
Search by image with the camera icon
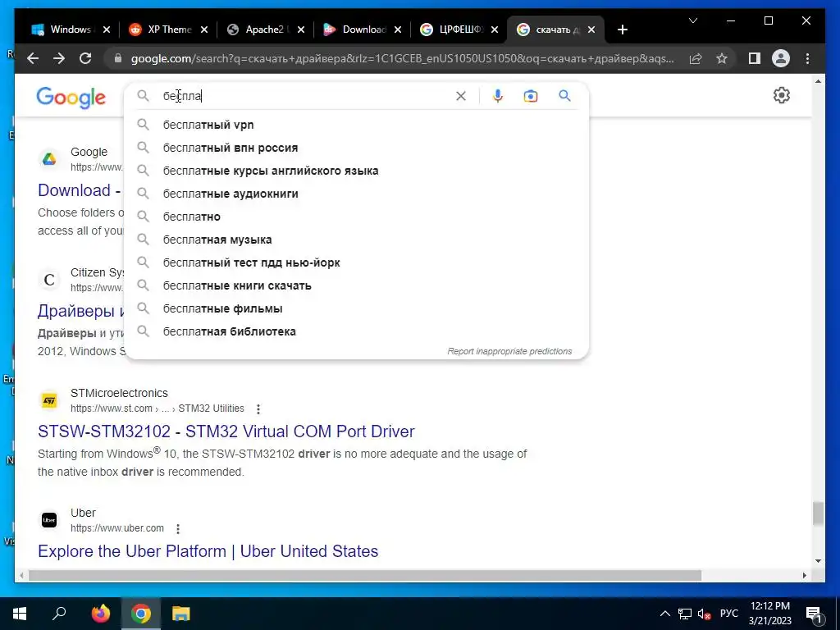click(531, 96)
